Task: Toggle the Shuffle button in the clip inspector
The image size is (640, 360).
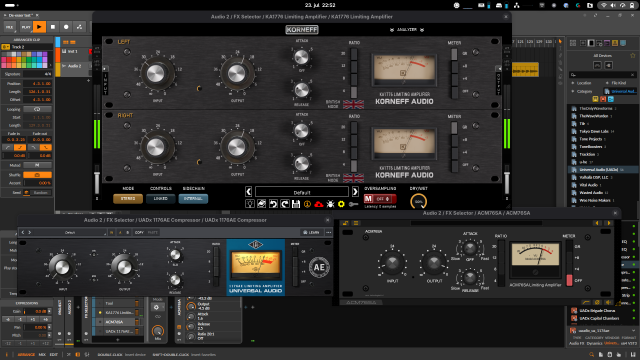Action: (x=37, y=175)
